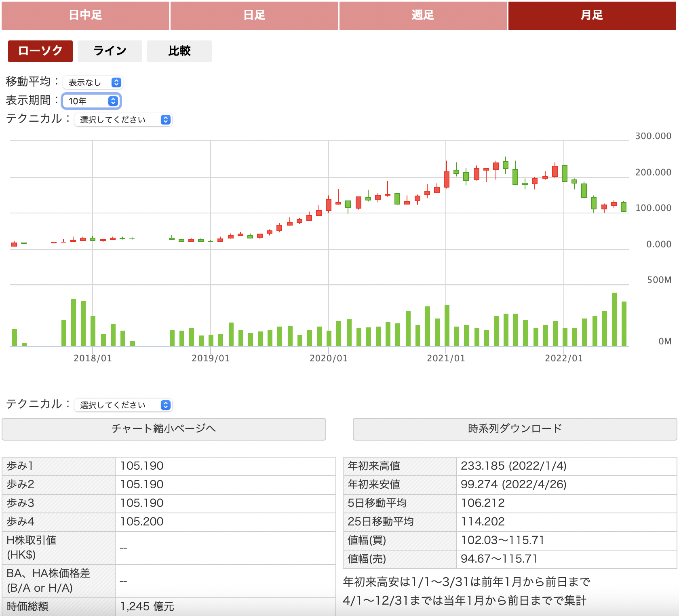The image size is (679, 616).
Task: Click the 値幅(売) value 94.67～115.71
Action: pyautogui.click(x=499, y=559)
